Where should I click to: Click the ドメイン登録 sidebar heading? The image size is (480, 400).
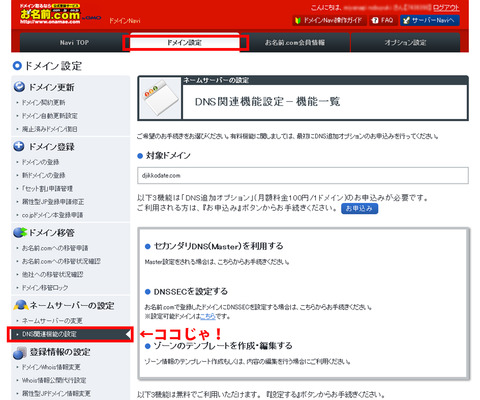pyautogui.click(x=52, y=147)
